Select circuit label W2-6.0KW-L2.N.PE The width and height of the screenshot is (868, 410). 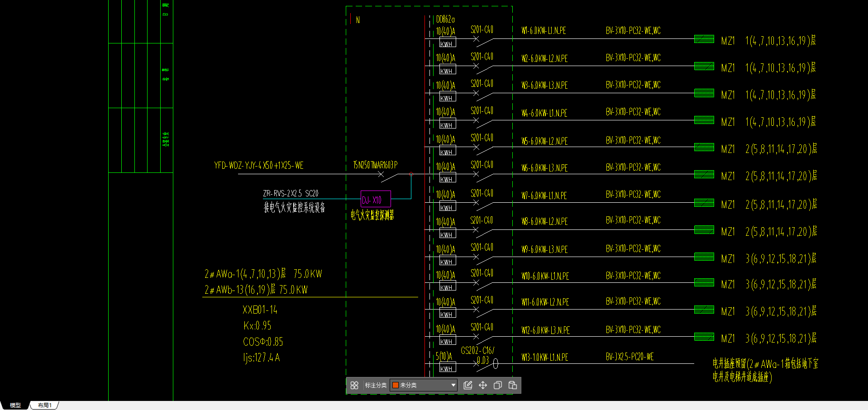(544, 58)
